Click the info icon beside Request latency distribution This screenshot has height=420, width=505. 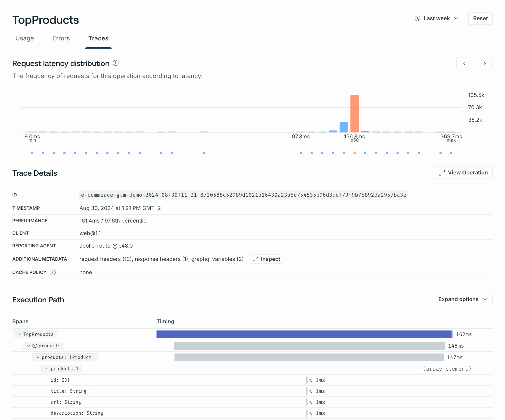[x=116, y=63]
